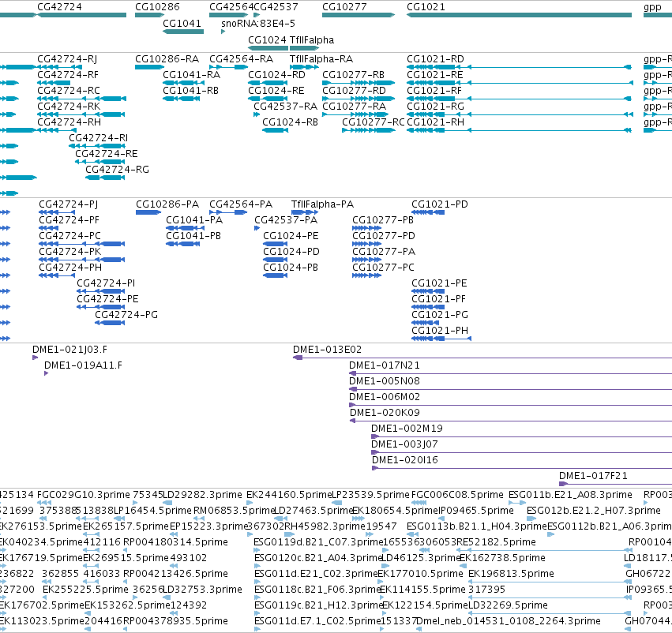
Task: Select clone label DME1-019A11.F
Action: tap(83, 365)
